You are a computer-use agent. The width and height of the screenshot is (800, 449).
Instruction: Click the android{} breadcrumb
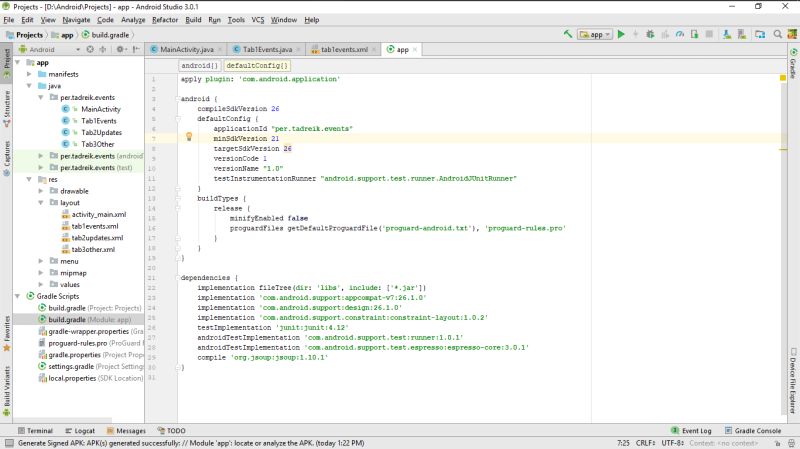[199, 65]
